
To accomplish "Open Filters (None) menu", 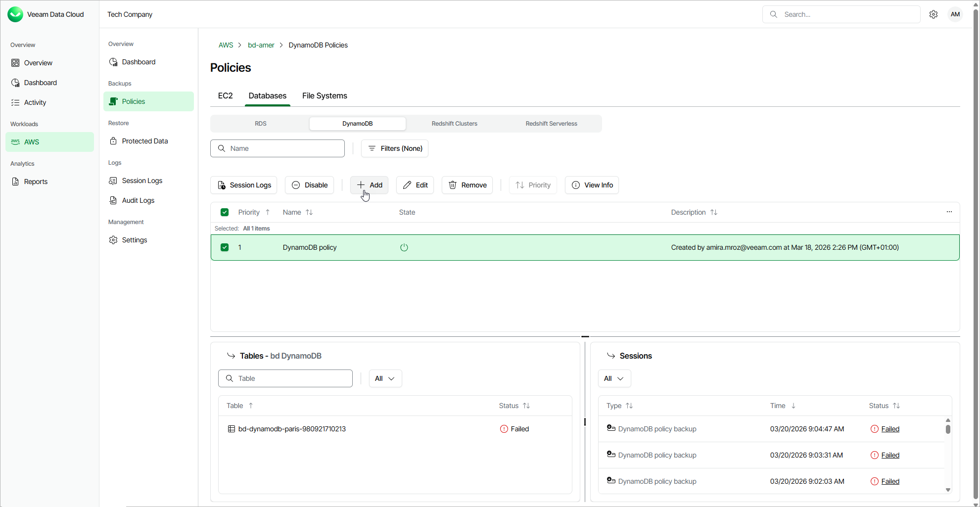I will [x=395, y=148].
